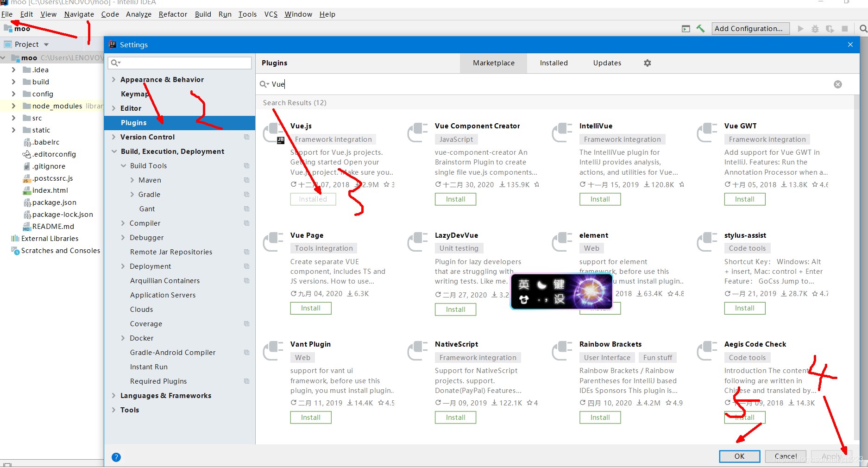Click Add Configuration button

point(750,29)
